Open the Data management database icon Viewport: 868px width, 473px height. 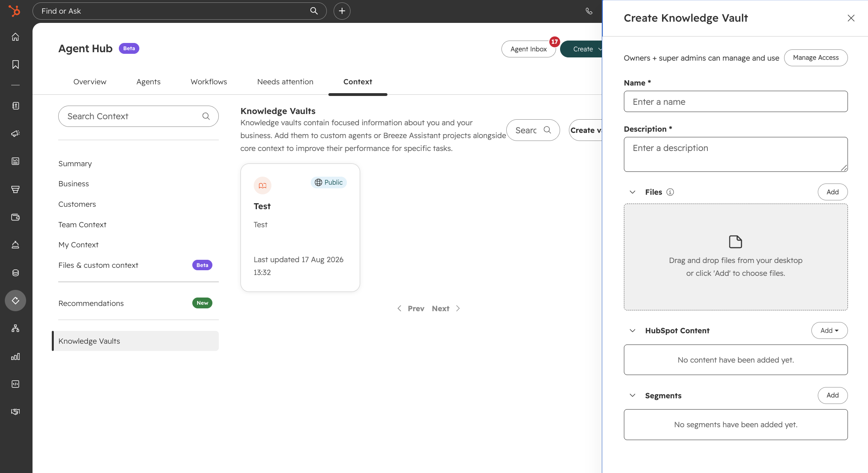click(x=15, y=273)
